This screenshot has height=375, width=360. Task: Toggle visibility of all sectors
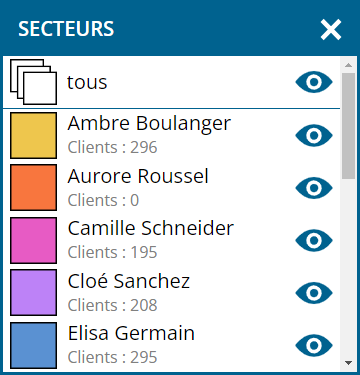point(314,82)
